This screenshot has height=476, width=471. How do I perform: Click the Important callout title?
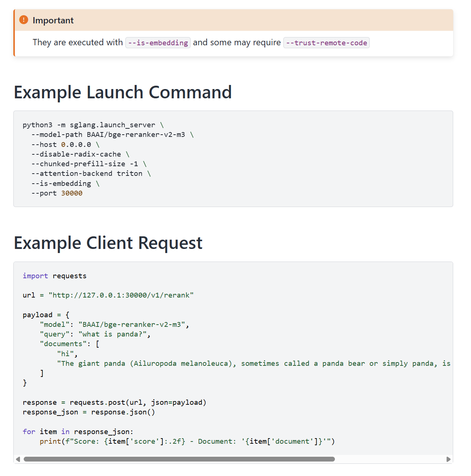pos(53,20)
